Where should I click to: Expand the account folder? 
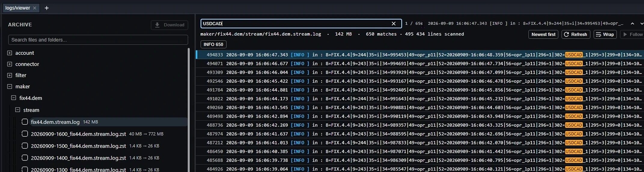(x=10, y=53)
